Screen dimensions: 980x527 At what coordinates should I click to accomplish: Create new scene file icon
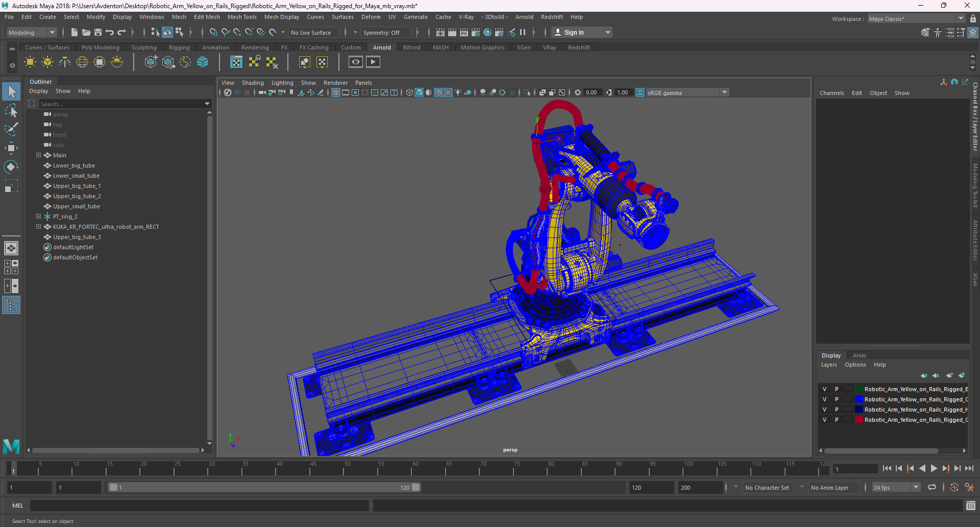(x=75, y=32)
